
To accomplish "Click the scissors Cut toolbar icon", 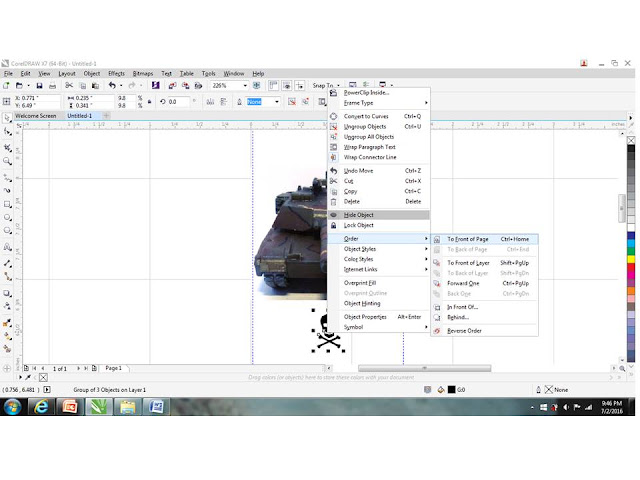I will coord(69,85).
